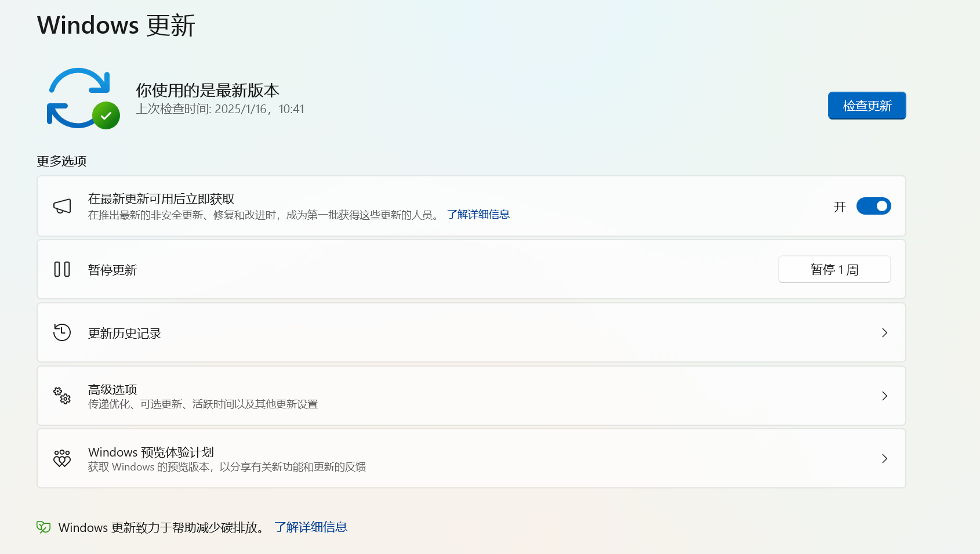Expand the Windows 预览体验计划 chevron
Image resolution: width=980 pixels, height=554 pixels.
pyautogui.click(x=884, y=458)
